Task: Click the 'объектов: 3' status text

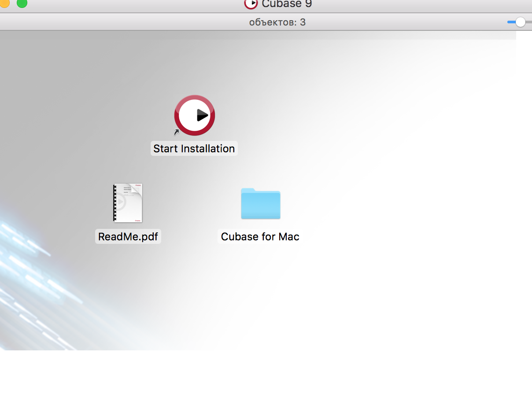Action: pyautogui.click(x=277, y=22)
